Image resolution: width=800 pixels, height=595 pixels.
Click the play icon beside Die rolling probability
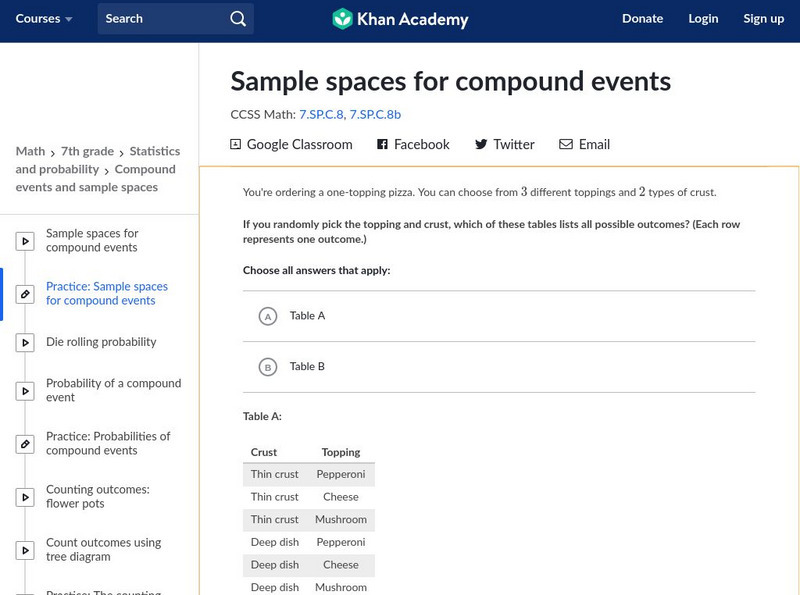(x=25, y=343)
